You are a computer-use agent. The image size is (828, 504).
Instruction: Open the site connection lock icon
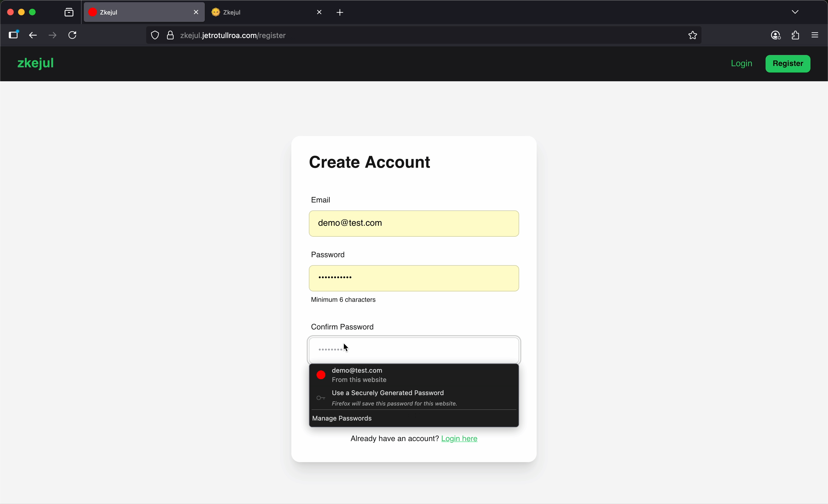pos(170,35)
